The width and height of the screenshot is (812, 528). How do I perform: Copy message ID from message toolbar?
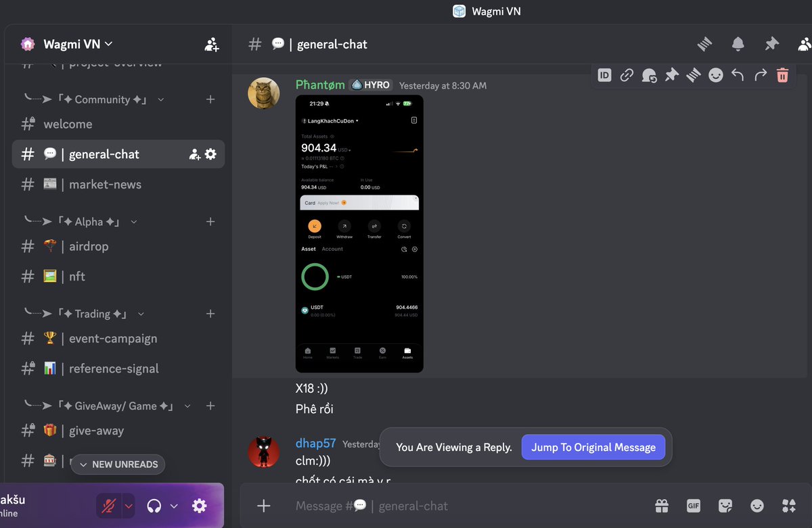604,75
